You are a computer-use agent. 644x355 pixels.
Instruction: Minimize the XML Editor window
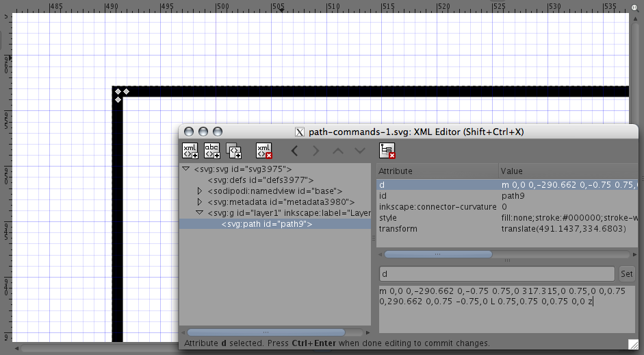click(203, 132)
